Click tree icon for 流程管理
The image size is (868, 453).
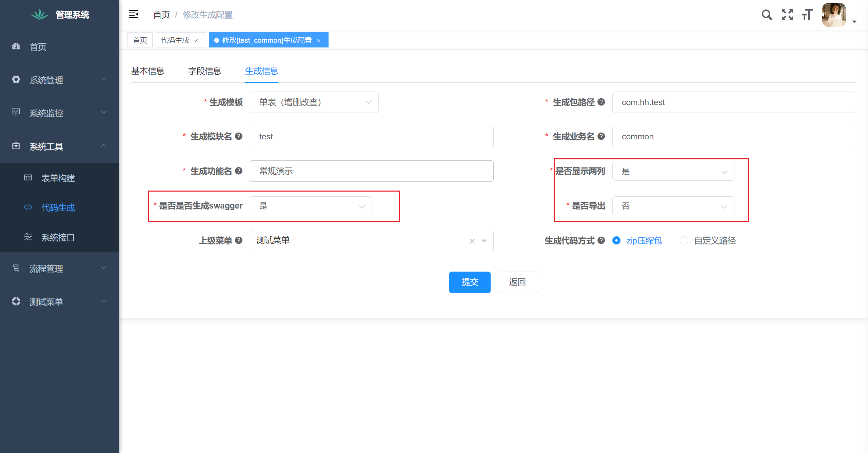pos(16,268)
